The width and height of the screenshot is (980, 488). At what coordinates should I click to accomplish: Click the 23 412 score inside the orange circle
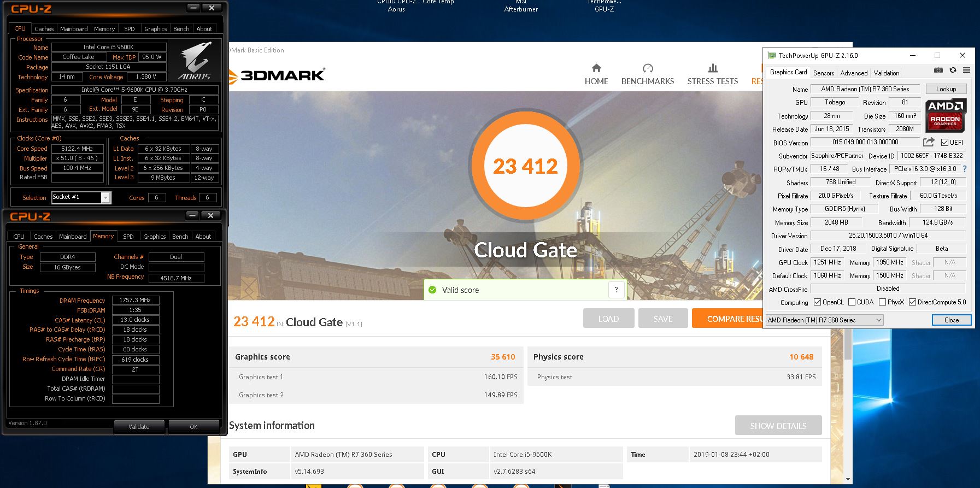pos(525,166)
